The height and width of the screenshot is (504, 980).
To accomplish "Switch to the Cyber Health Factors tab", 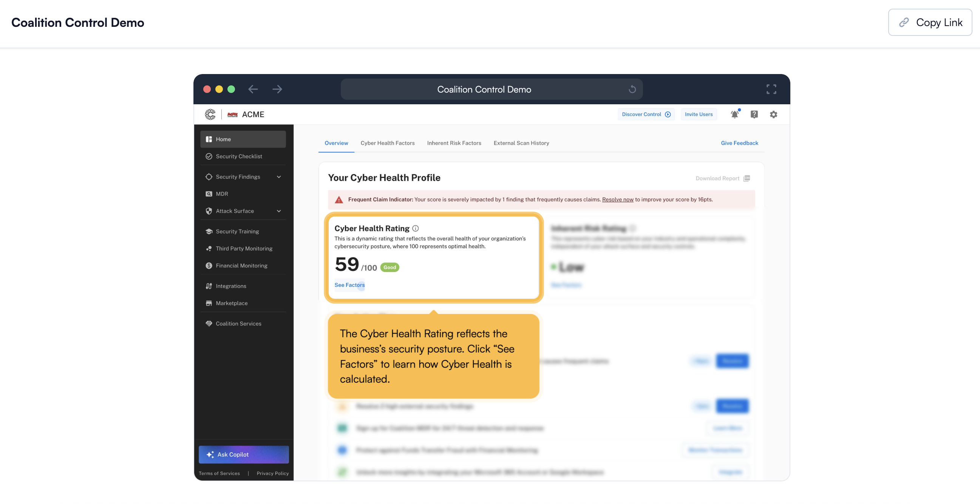I will tap(387, 144).
